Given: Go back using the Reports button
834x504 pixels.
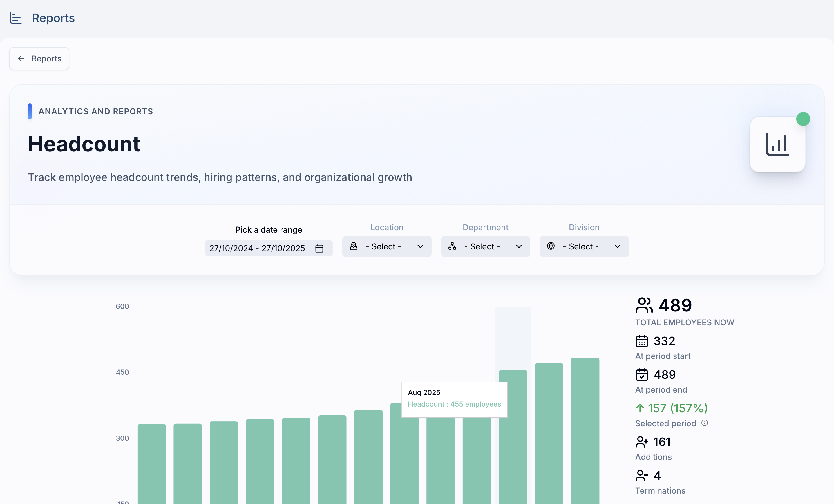Looking at the screenshot, I should [x=39, y=59].
